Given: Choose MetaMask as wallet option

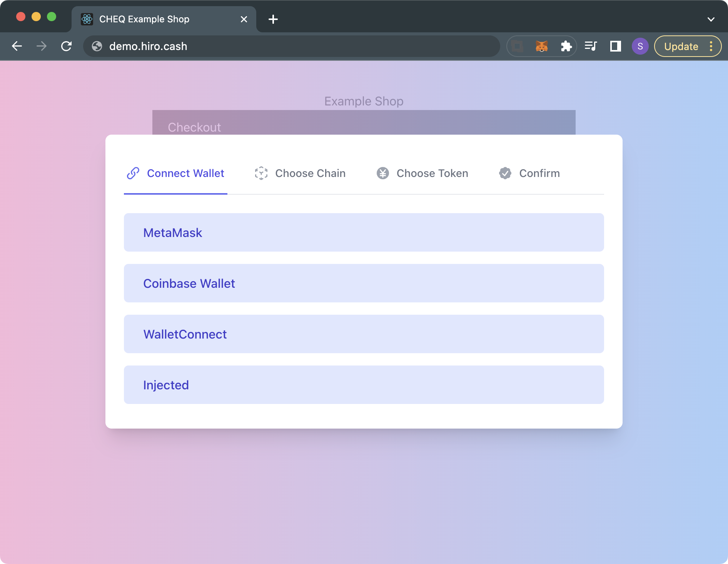Looking at the screenshot, I should point(364,233).
